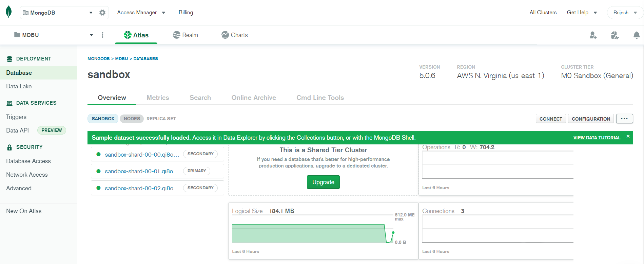Click the invite user icon
The width and height of the screenshot is (644, 264).
tap(593, 35)
